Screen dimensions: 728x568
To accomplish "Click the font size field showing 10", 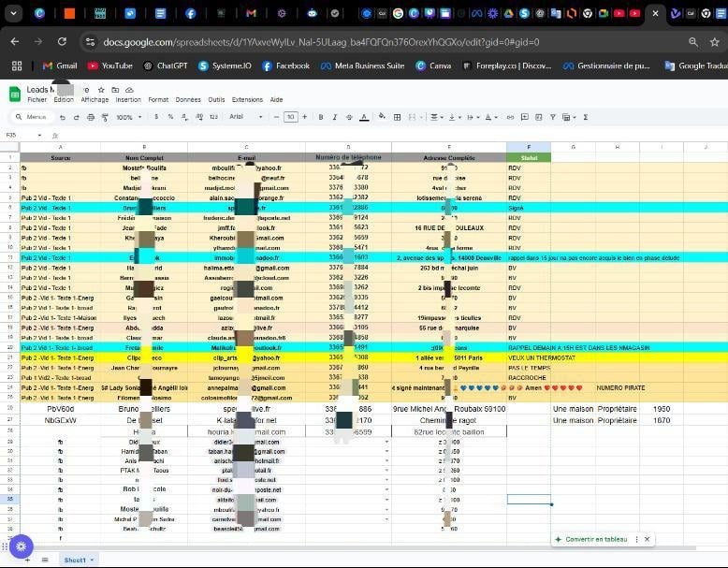I will (x=291, y=117).
